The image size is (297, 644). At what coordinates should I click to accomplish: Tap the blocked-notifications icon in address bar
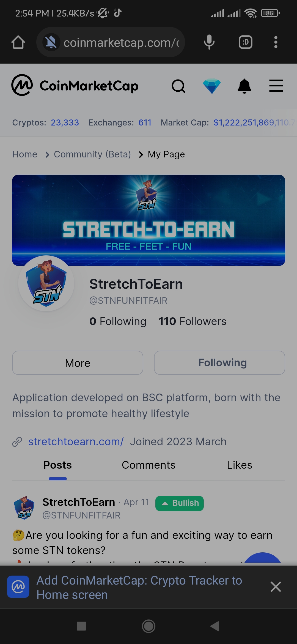pos(51,42)
